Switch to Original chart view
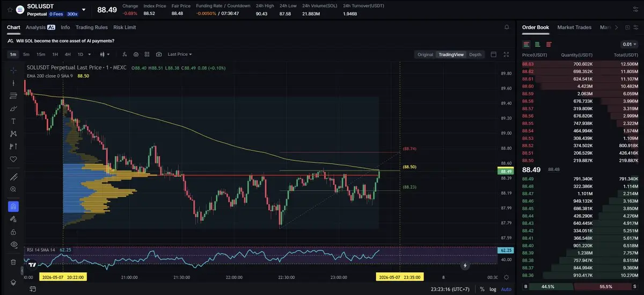This screenshot has width=644, height=295. pos(425,54)
